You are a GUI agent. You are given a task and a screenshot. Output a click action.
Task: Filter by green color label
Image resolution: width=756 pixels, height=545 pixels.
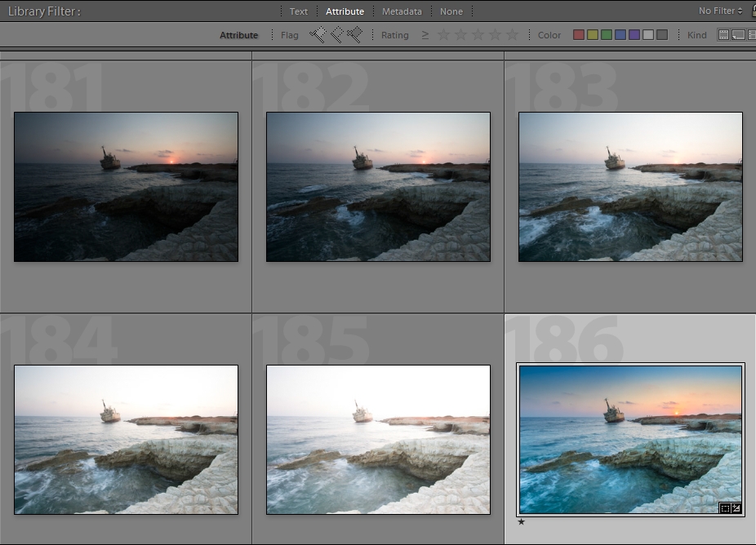(x=607, y=35)
